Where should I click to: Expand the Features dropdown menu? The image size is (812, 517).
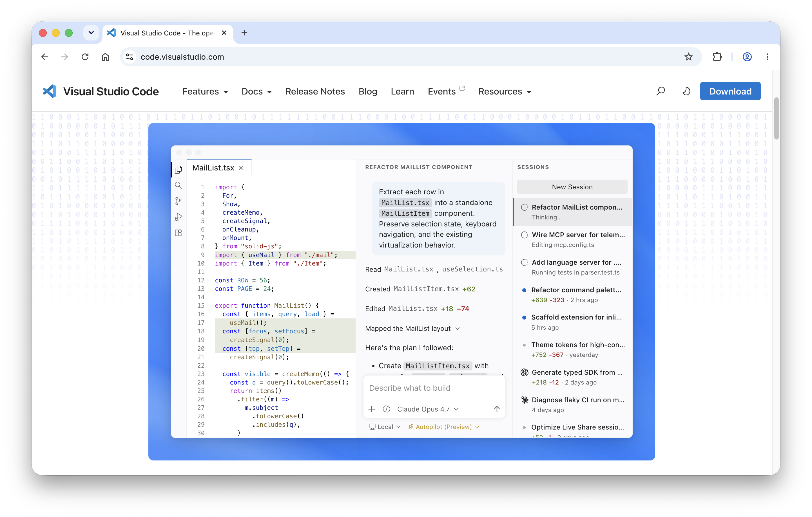205,91
